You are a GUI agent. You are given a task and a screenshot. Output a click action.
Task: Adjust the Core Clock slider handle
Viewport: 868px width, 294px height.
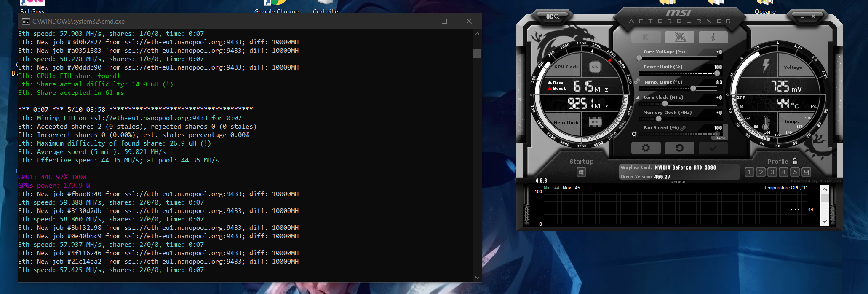click(665, 104)
